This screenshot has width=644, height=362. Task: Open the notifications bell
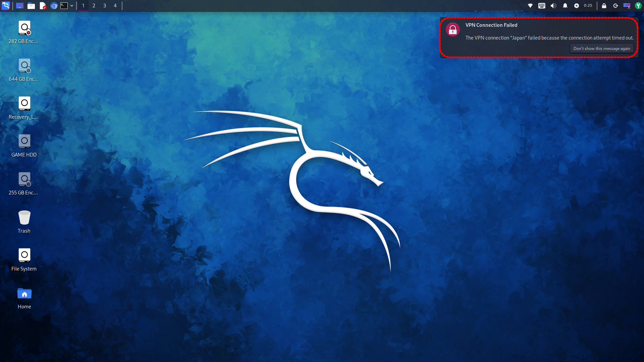565,6
